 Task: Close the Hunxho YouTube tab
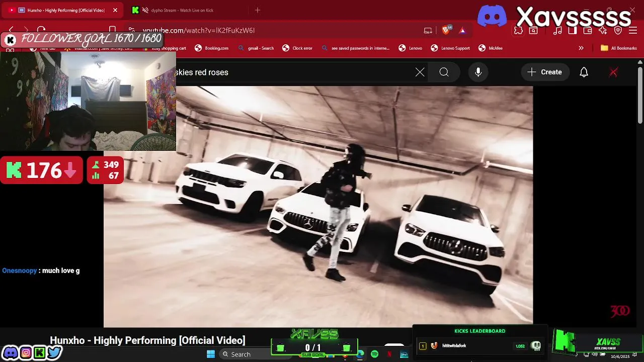(x=115, y=10)
